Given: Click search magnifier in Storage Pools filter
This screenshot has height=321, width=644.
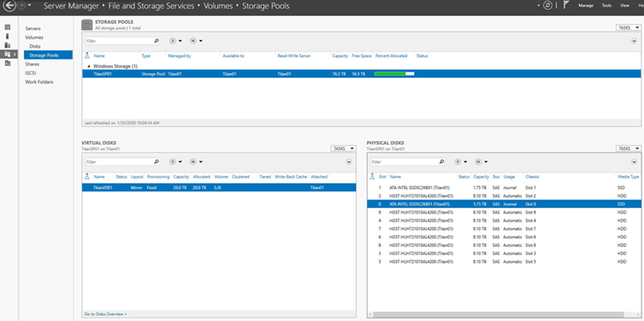Looking at the screenshot, I should click(x=157, y=41).
